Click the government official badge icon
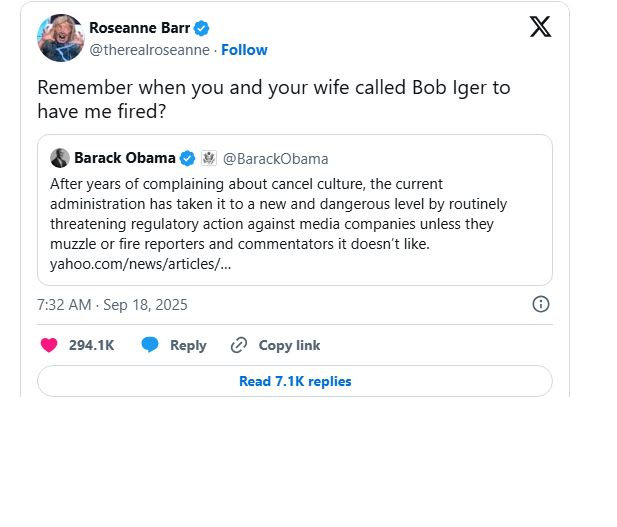The height and width of the screenshot is (527, 617). click(x=208, y=158)
